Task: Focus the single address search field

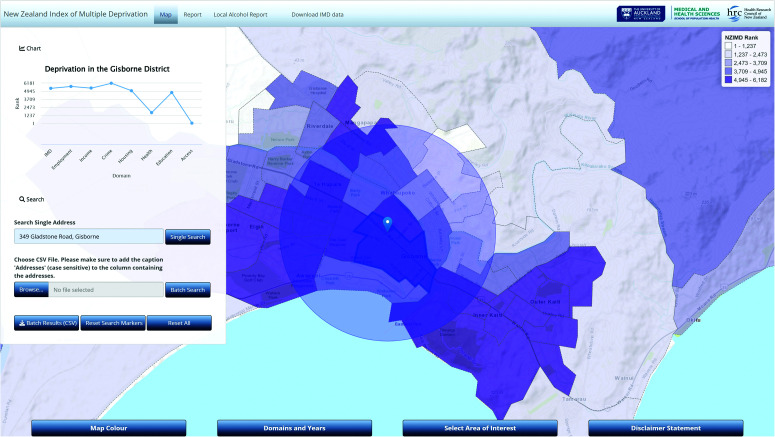Action: point(88,236)
